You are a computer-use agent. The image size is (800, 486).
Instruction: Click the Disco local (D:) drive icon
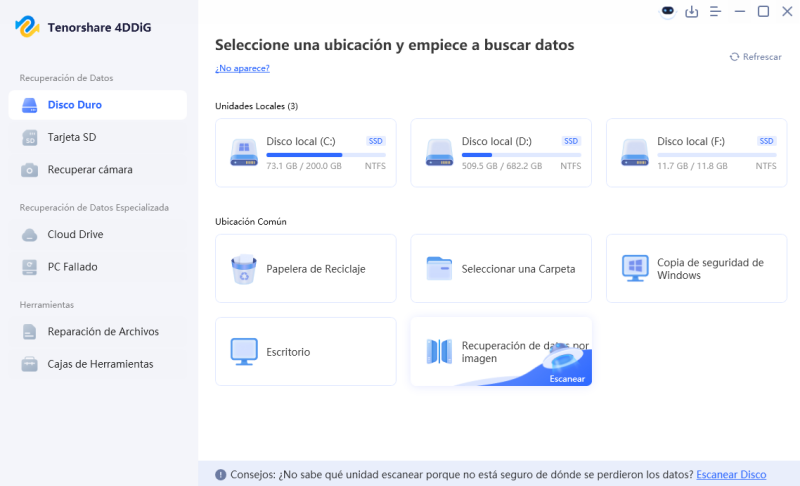point(439,152)
